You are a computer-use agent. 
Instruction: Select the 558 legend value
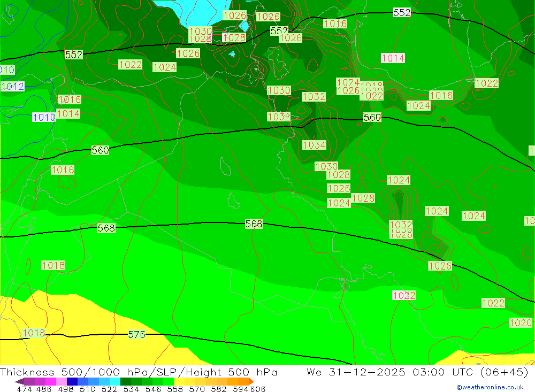(175, 389)
